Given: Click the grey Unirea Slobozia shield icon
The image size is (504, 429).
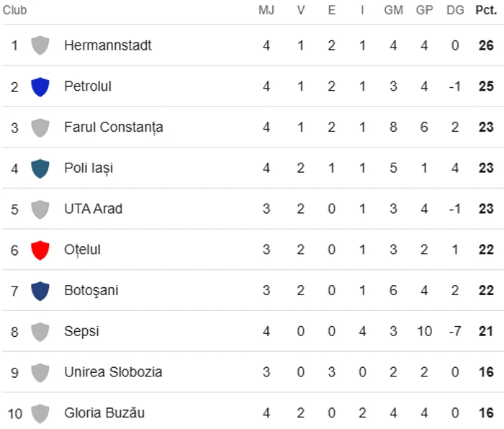Looking at the screenshot, I should [x=40, y=372].
